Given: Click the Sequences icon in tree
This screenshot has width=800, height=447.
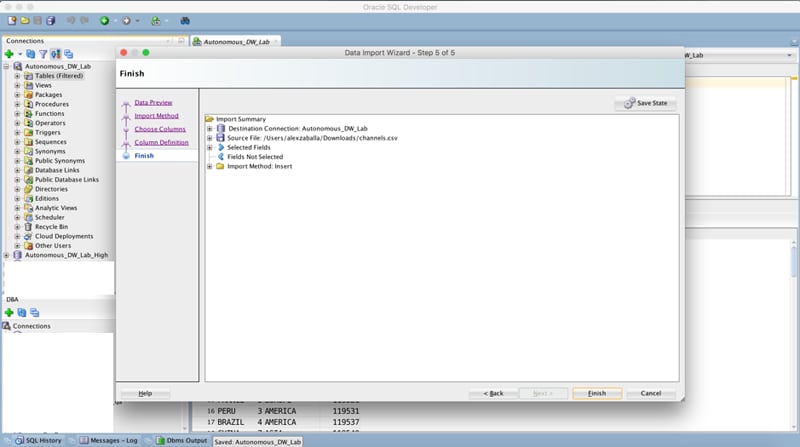Looking at the screenshot, I should pyautogui.click(x=29, y=142).
